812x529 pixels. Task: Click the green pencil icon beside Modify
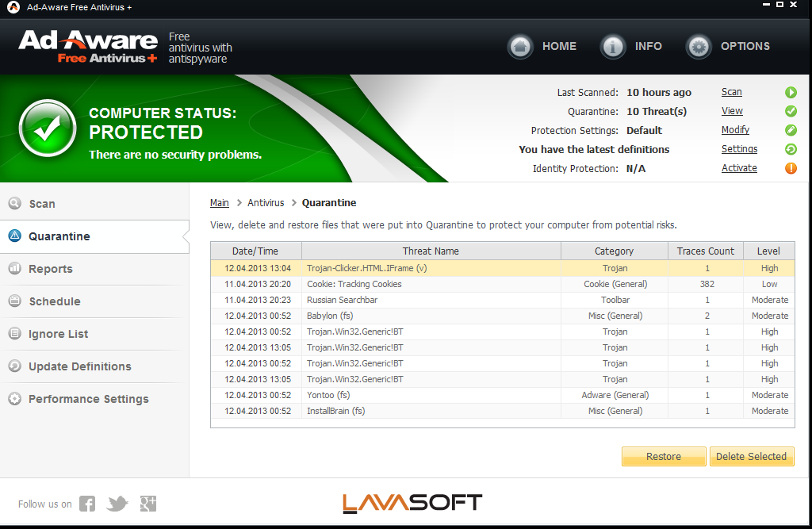coord(791,131)
